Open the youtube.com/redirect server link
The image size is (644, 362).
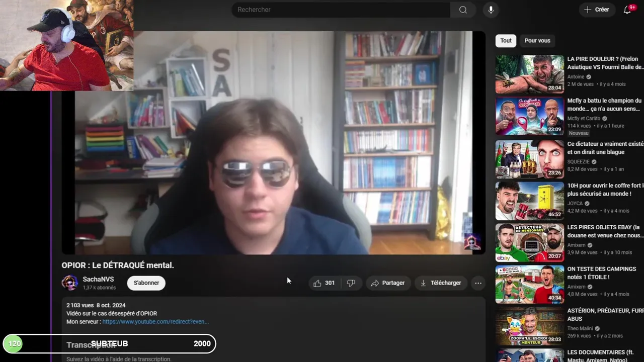[155, 321]
